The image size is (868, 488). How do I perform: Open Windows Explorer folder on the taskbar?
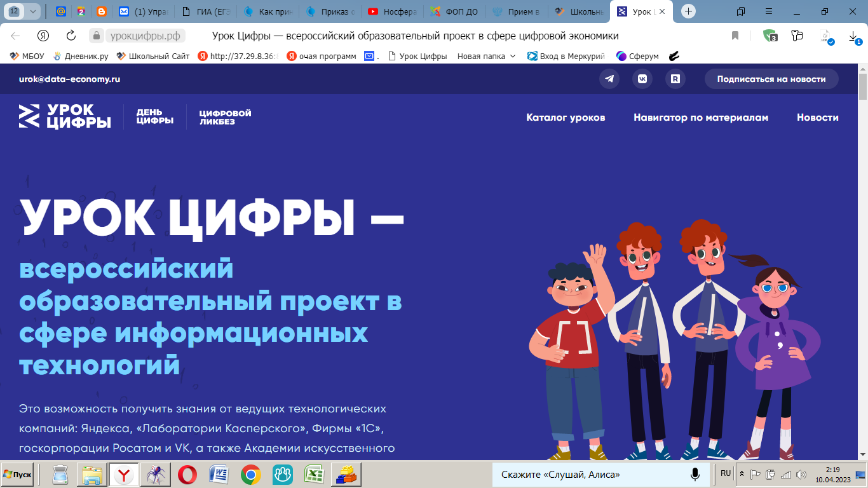click(x=92, y=474)
